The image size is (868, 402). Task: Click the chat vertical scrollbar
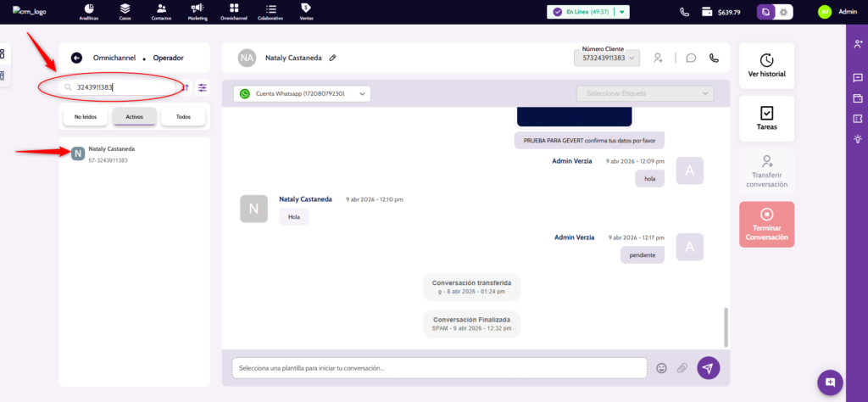pyautogui.click(x=725, y=327)
